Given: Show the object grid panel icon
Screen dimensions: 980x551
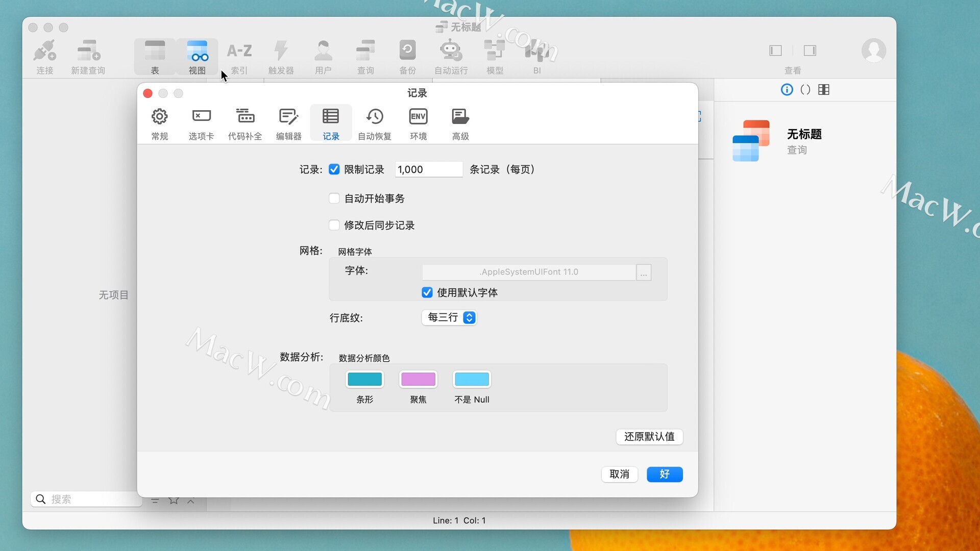Looking at the screenshot, I should coord(824,90).
